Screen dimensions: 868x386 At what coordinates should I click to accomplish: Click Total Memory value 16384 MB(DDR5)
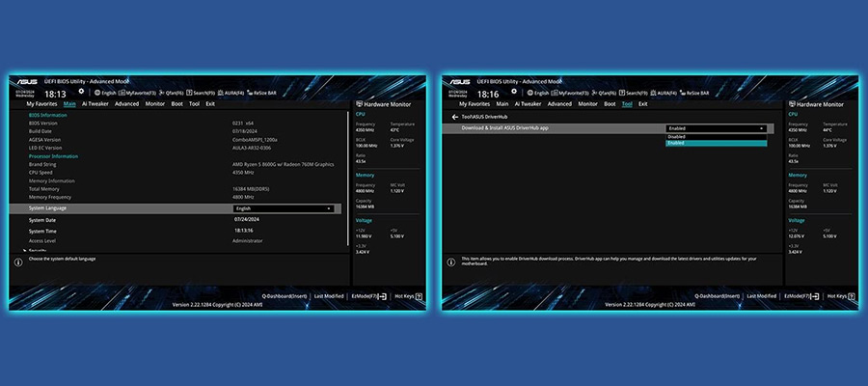point(251,189)
